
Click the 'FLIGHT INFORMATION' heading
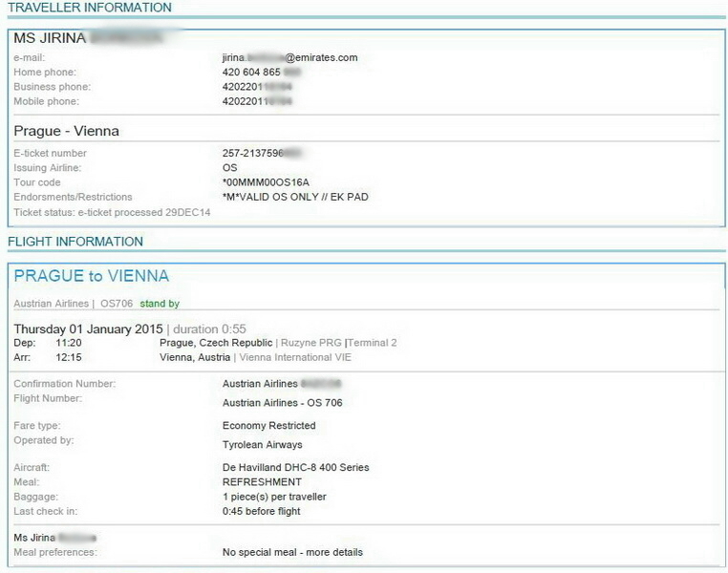[x=75, y=242]
